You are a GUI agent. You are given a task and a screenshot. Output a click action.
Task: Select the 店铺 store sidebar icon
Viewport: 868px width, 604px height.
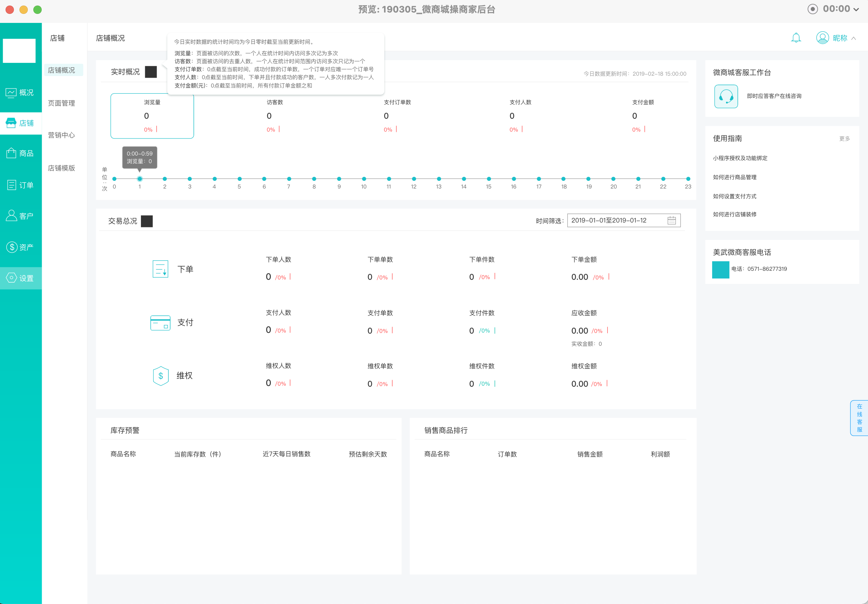(11, 123)
